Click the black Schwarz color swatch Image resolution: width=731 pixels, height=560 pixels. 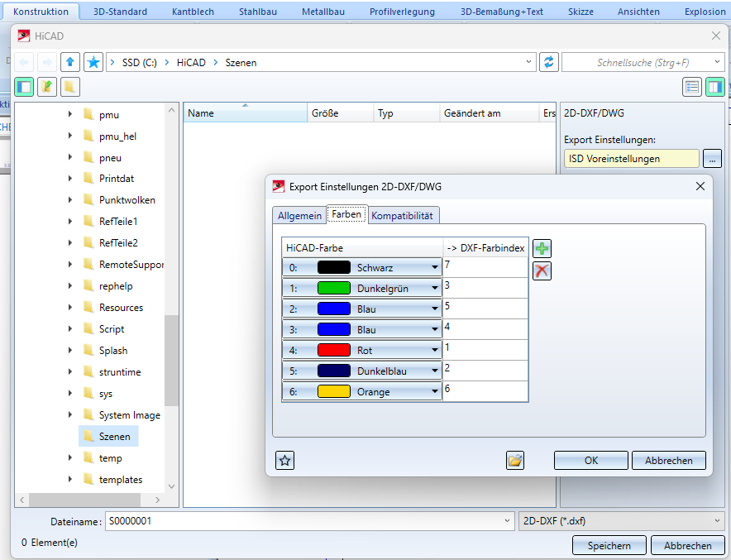pos(334,268)
